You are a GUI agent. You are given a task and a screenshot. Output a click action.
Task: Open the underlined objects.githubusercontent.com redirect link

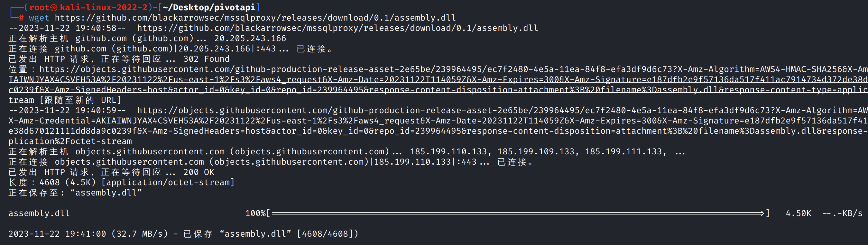(x=438, y=69)
